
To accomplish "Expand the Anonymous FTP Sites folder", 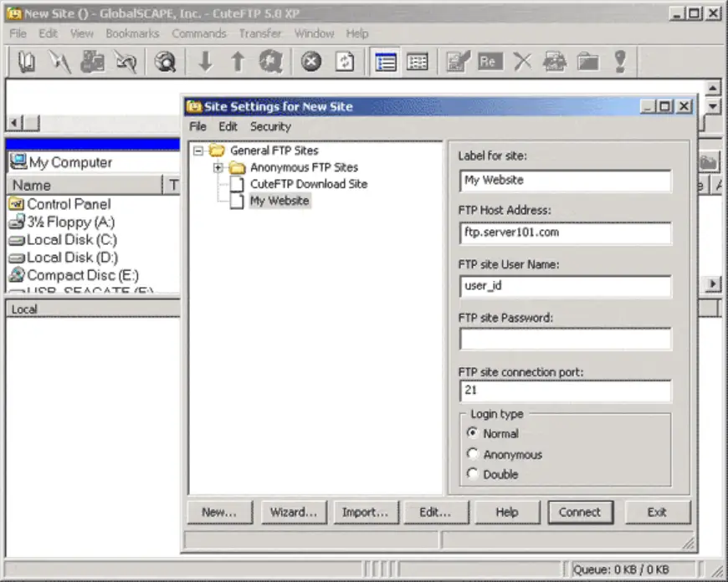I will [x=218, y=167].
